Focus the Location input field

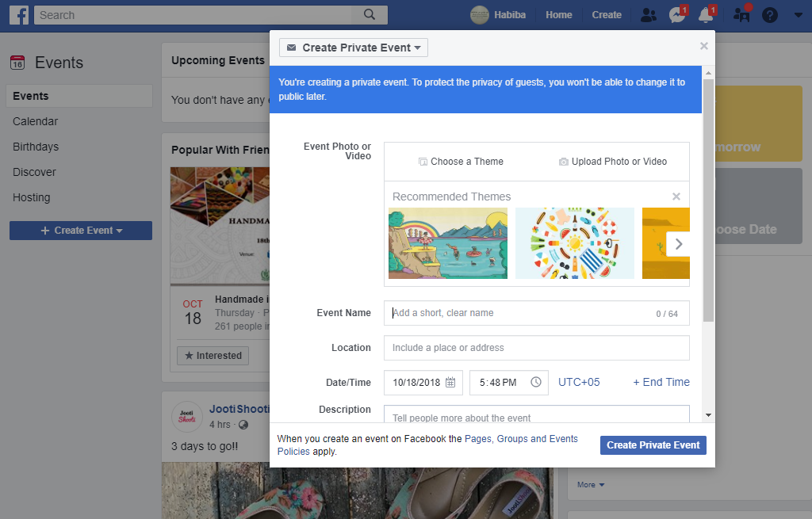537,348
